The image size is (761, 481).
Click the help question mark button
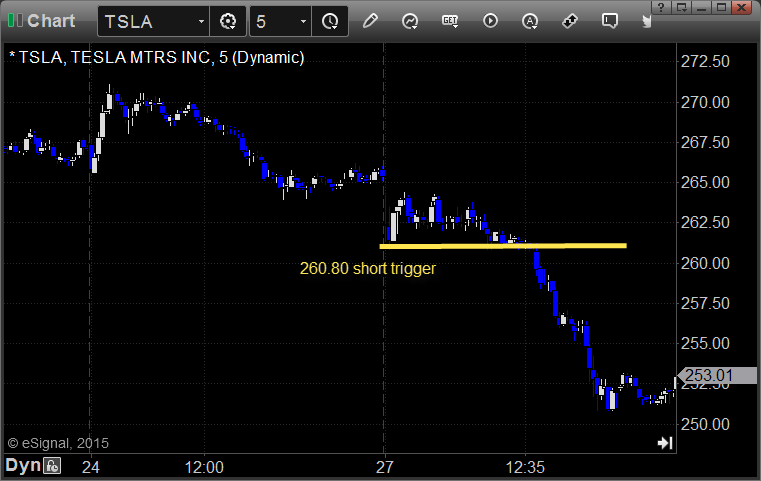(x=661, y=7)
